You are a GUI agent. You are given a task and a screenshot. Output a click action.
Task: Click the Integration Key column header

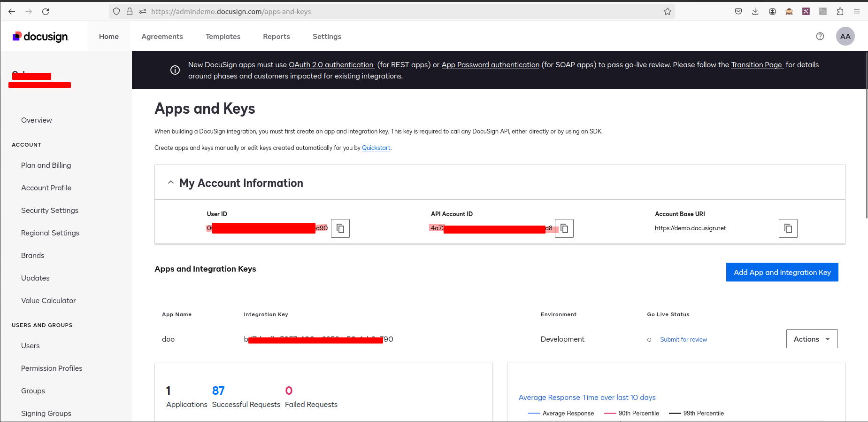coord(266,314)
